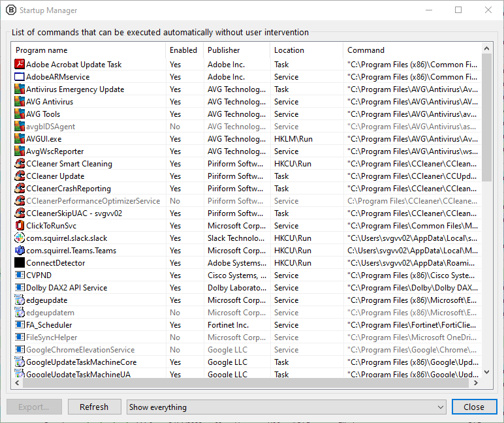Image resolution: width=504 pixels, height=423 pixels.
Task: Click the horizontal scrollbar right arrow
Action: pos(476,383)
